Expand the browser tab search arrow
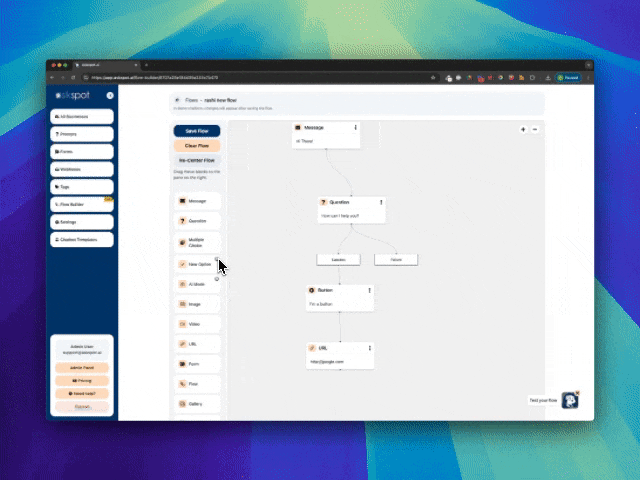The image size is (640, 480). point(589,65)
